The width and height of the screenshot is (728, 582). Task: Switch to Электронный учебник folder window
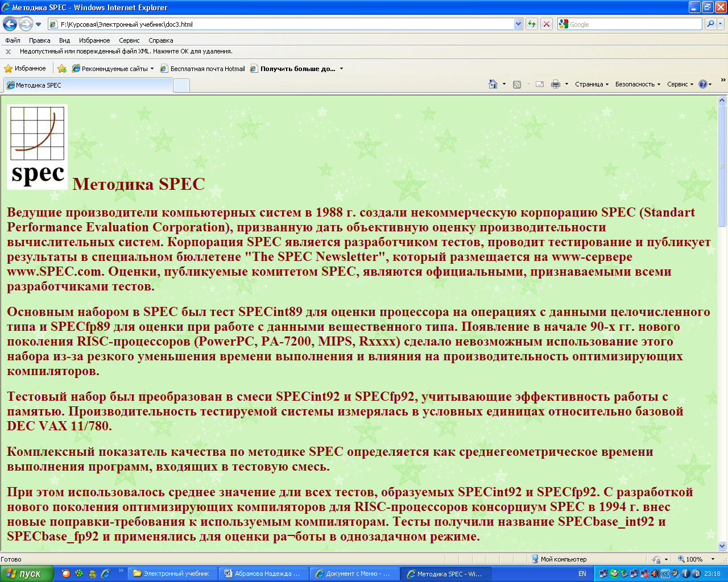pos(171,573)
